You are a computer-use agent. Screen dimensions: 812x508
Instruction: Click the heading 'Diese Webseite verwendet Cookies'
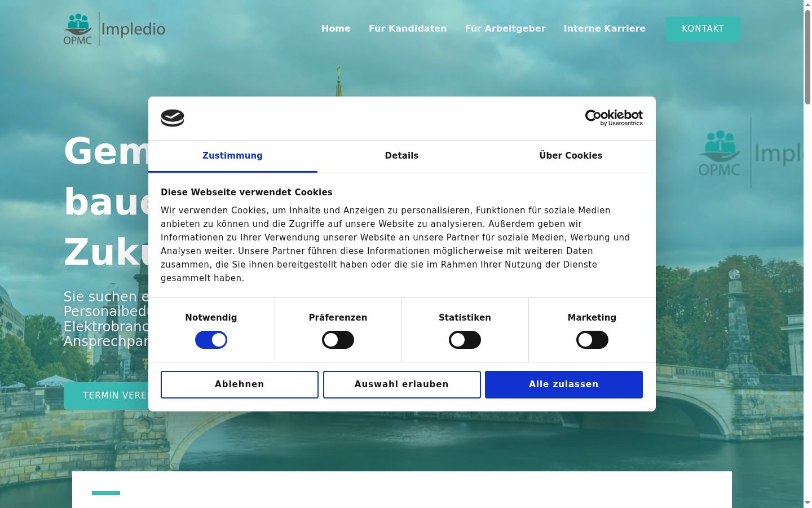(x=246, y=192)
